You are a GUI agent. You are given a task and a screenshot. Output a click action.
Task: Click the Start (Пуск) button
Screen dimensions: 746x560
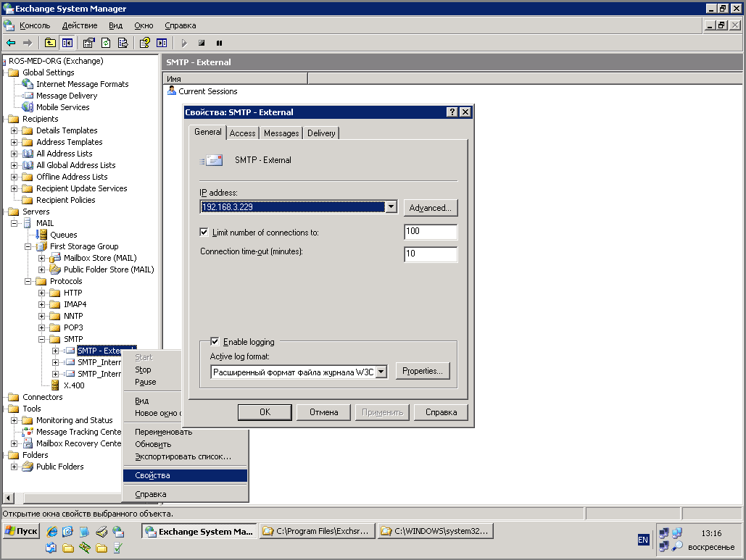(x=22, y=531)
